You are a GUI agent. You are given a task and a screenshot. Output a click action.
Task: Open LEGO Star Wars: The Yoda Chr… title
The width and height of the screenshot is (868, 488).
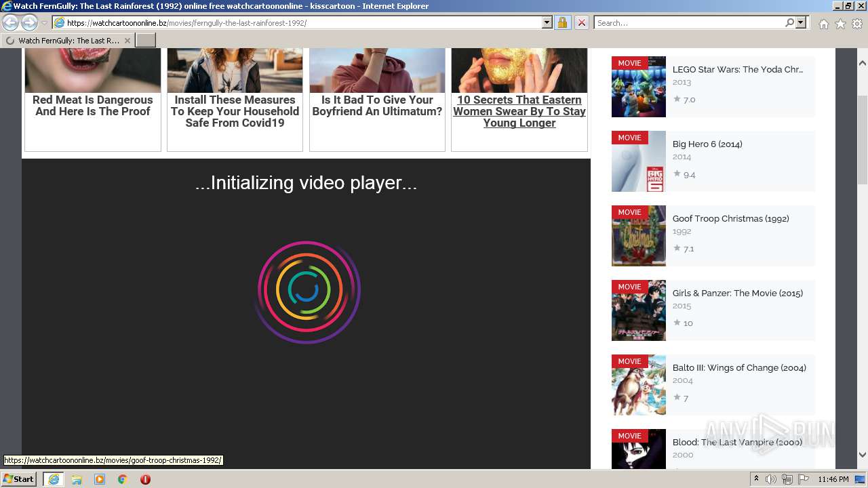coord(738,69)
